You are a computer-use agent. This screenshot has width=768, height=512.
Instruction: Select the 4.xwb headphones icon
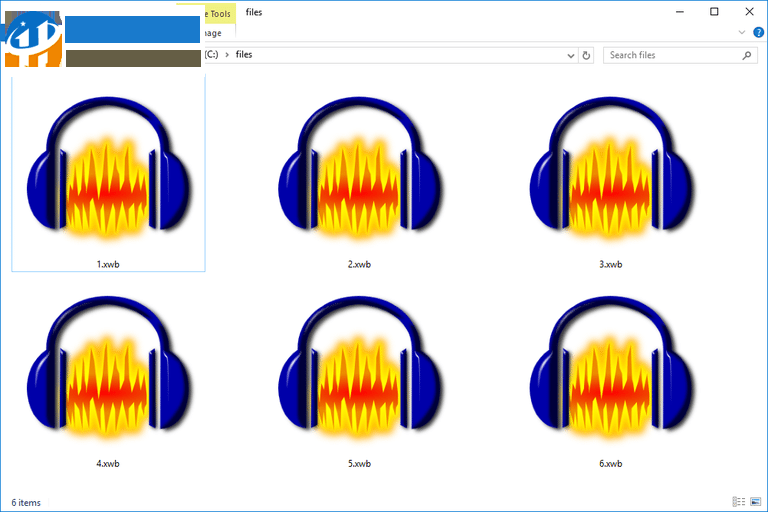pos(108,370)
